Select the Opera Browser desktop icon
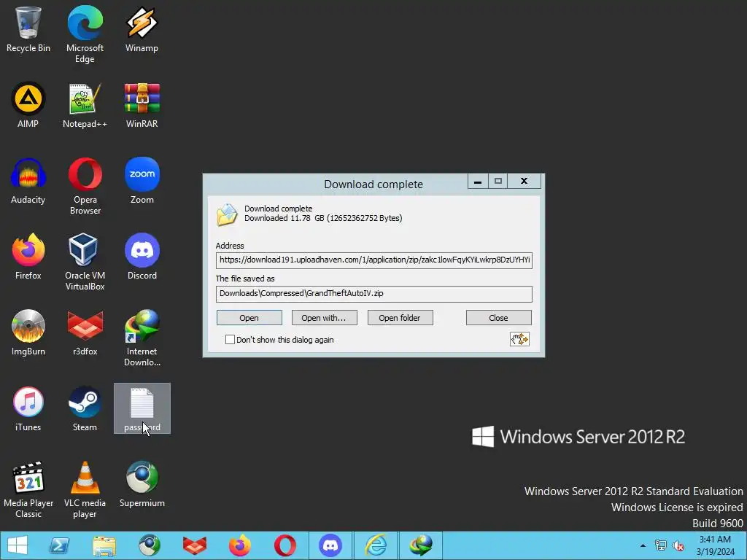Image resolution: width=747 pixels, height=560 pixels. (85, 186)
